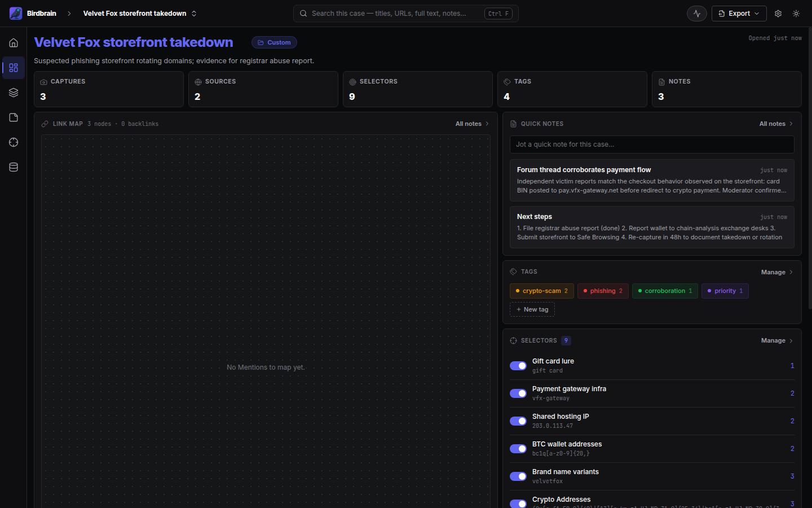
Task: Select the dashboard grid icon in sidebar
Action: coord(14,68)
